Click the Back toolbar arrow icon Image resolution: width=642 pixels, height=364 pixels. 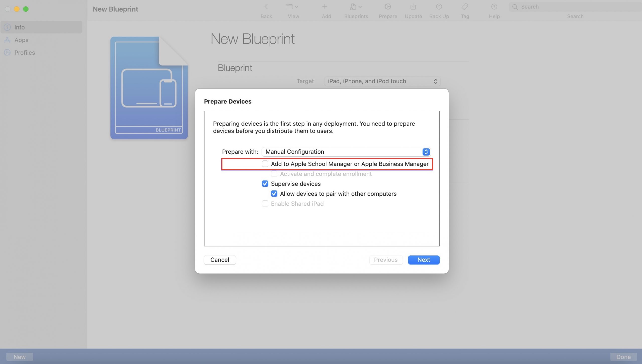tap(266, 7)
